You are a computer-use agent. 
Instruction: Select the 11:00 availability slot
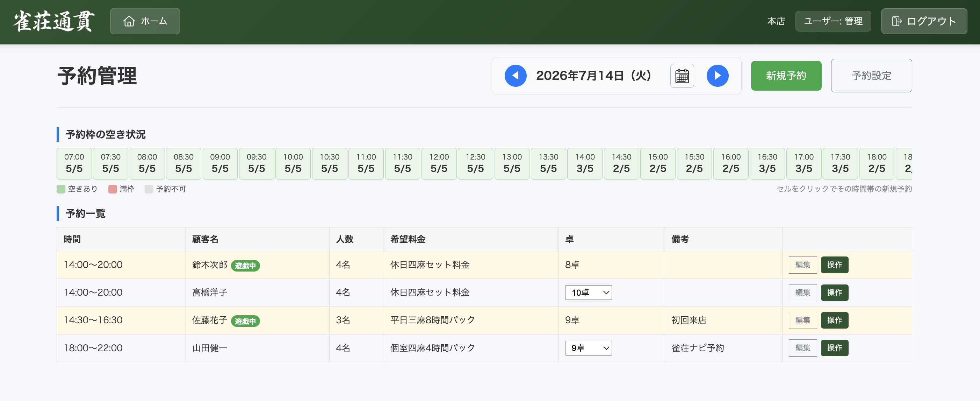(x=366, y=163)
